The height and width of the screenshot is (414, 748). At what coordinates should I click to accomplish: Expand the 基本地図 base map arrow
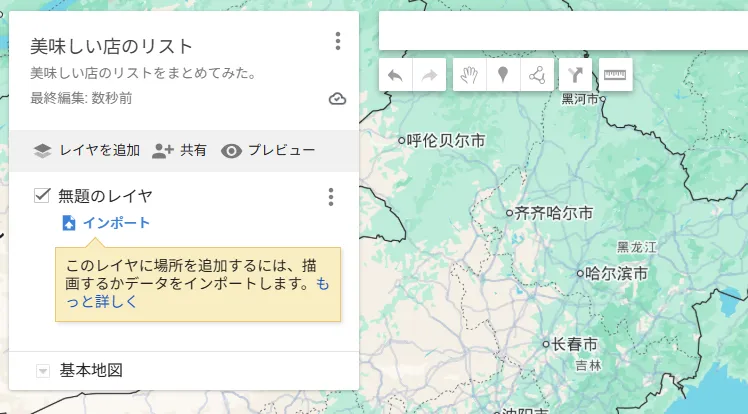coord(42,371)
